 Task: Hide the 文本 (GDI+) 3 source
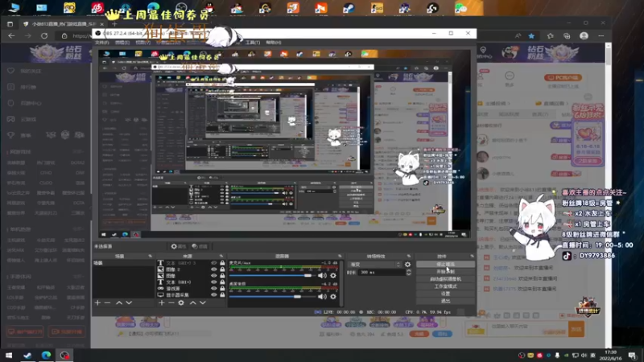point(213,263)
